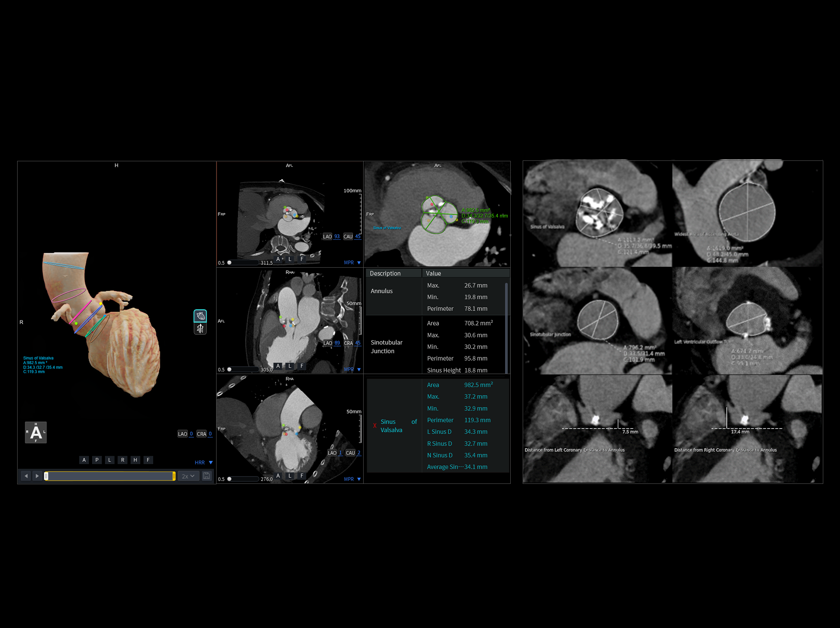Screen dimensions: 840x628
Task: Select the Sinotubular Junction table row
Action: coord(386,347)
